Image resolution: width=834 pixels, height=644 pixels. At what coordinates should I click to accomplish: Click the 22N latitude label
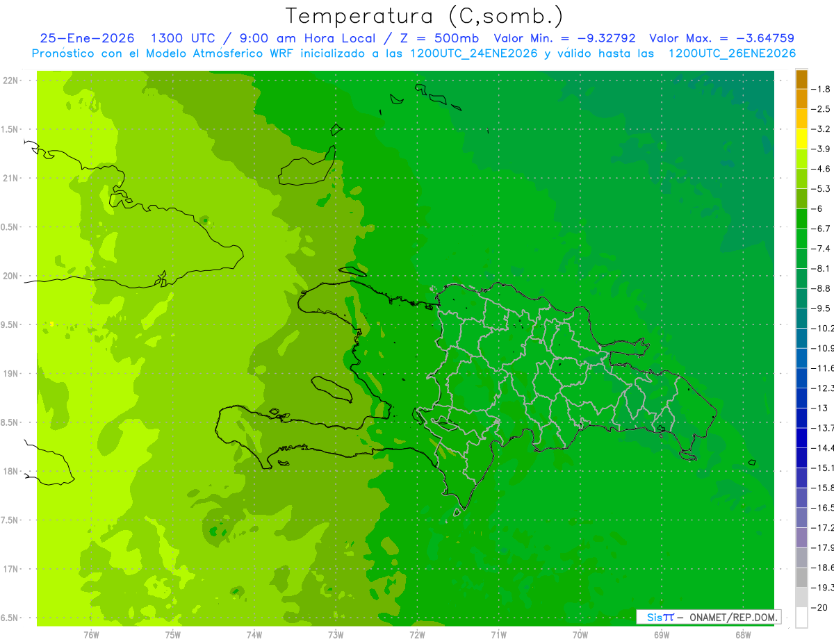click(11, 81)
